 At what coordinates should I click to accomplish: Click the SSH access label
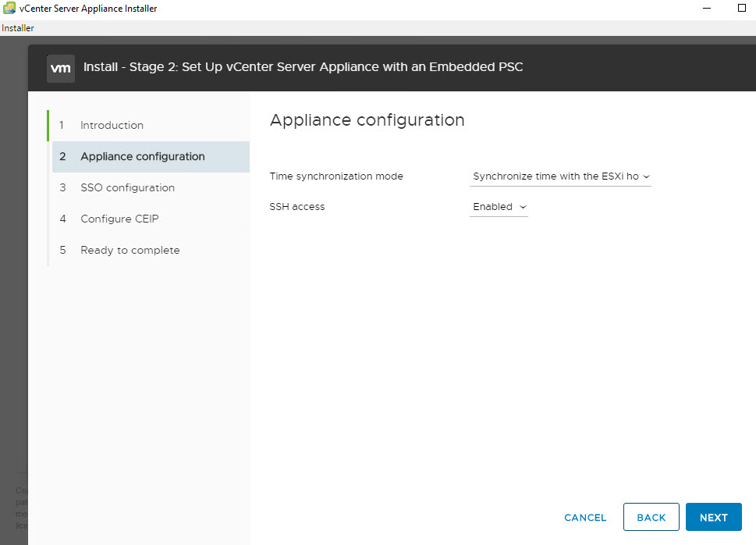(x=296, y=207)
